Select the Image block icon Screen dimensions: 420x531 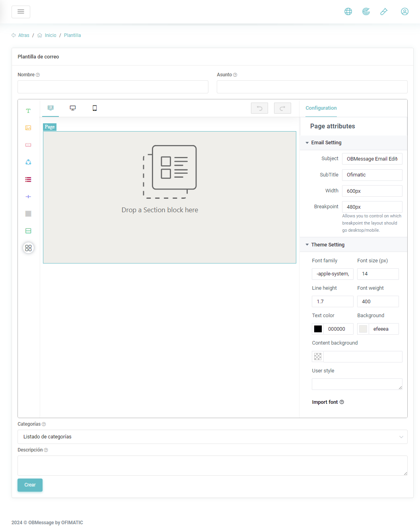pyautogui.click(x=28, y=128)
